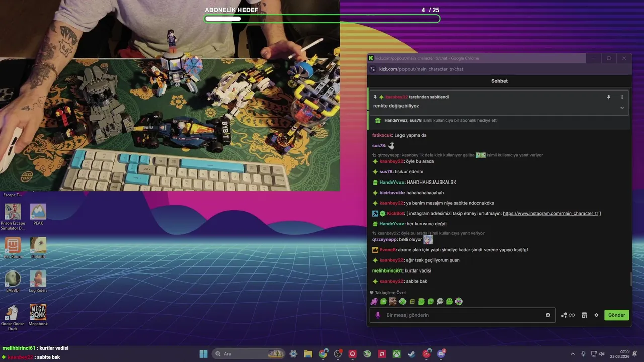This screenshot has height=362, width=644.
Task: Expand the pinned message chevron
Action: tap(622, 107)
